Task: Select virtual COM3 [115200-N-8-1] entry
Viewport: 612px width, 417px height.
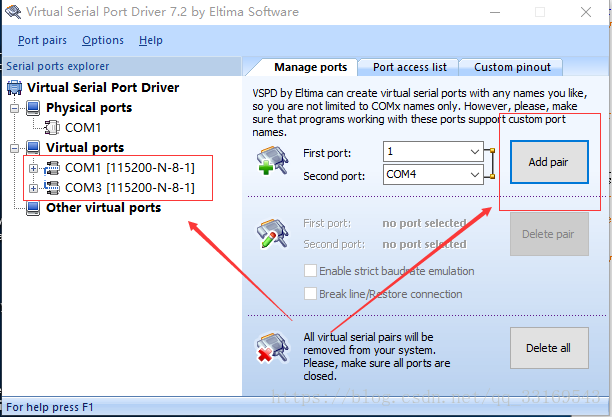Action: tap(130, 188)
